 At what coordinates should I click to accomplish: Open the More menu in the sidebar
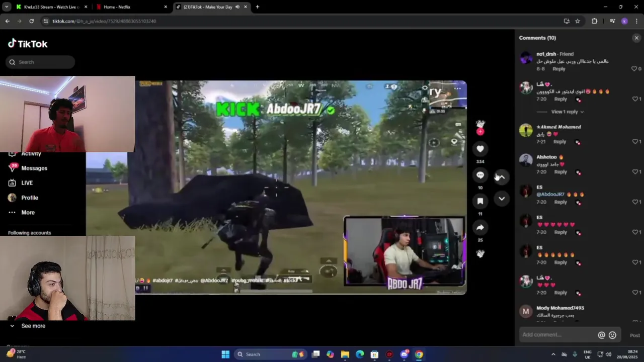28,212
